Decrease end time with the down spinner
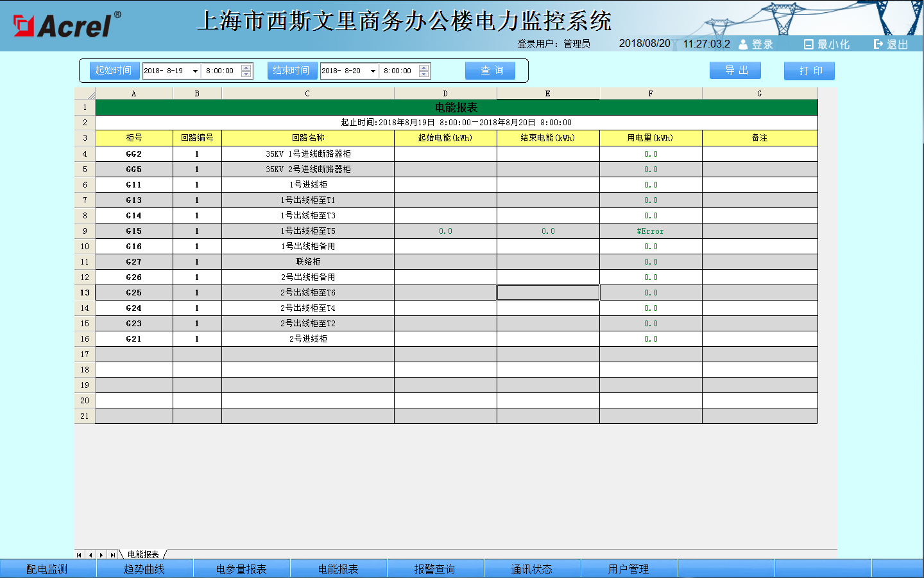 [424, 74]
